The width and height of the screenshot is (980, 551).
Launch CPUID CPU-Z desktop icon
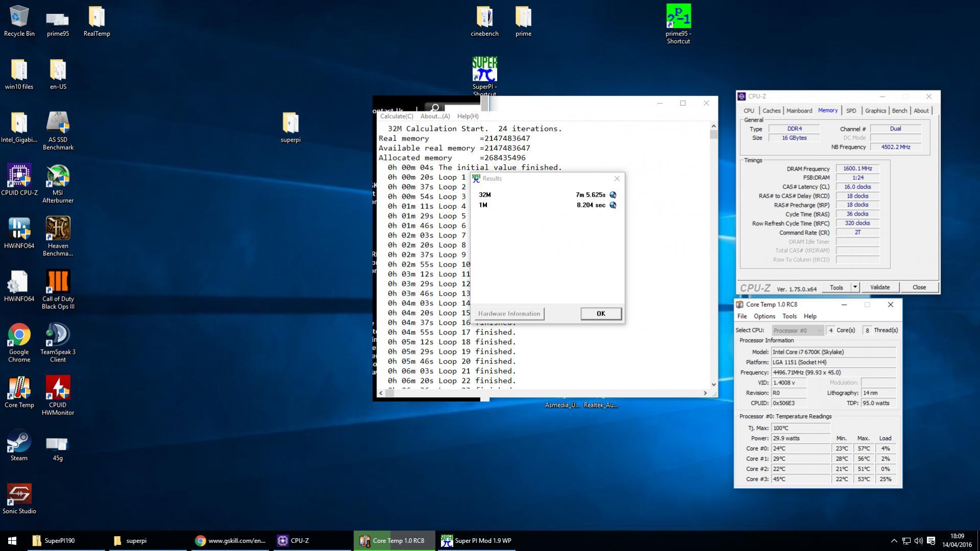(x=19, y=180)
